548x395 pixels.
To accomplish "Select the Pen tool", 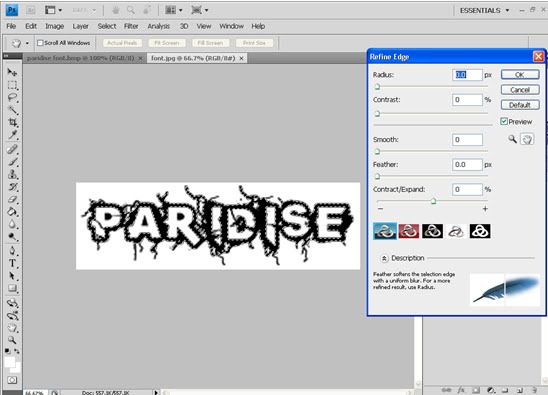I will [12, 251].
